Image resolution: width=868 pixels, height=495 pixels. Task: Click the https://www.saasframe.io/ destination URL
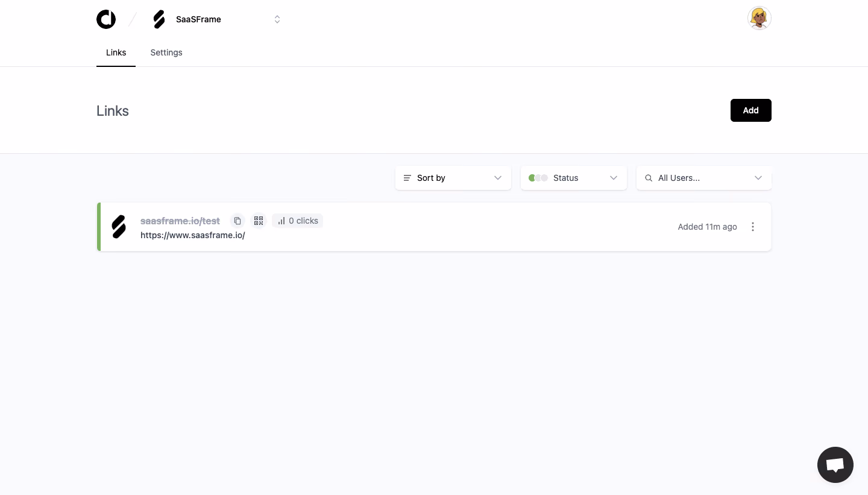[193, 235]
